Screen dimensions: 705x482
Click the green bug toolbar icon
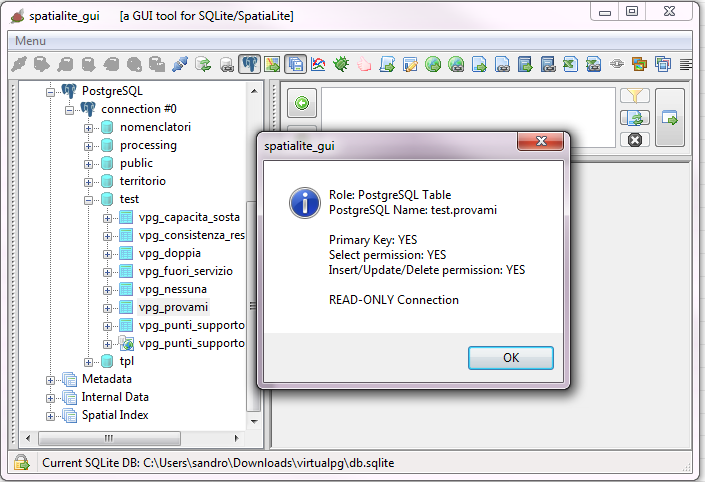click(341, 64)
